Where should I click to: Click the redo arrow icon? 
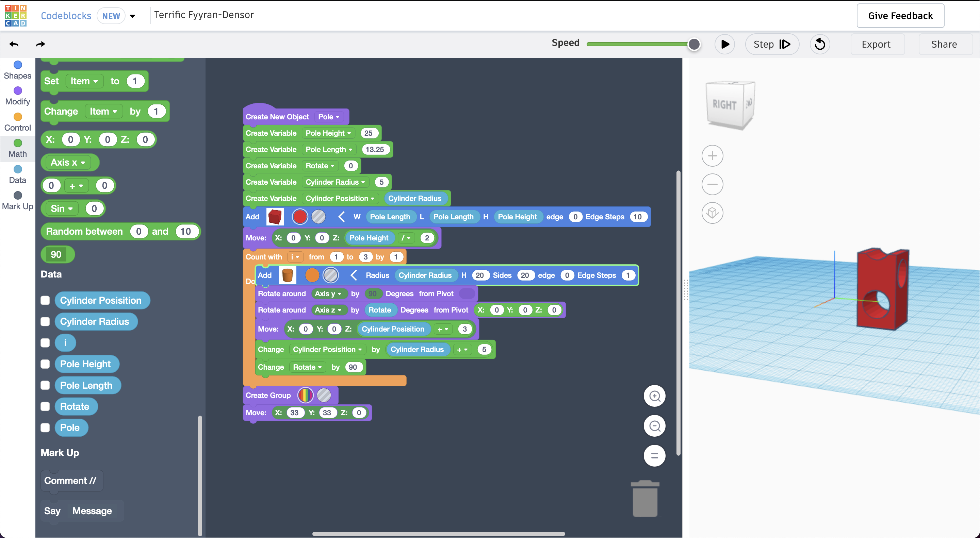[x=40, y=44]
